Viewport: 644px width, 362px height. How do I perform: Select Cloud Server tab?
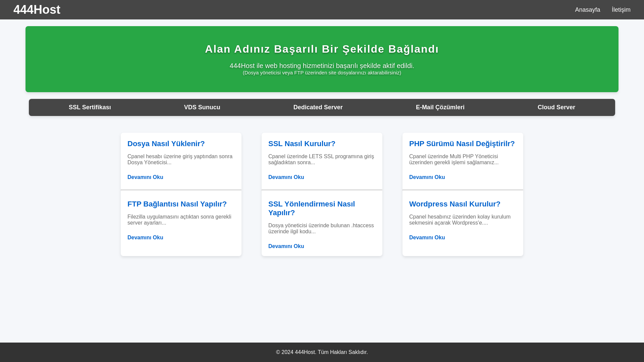[556, 107]
